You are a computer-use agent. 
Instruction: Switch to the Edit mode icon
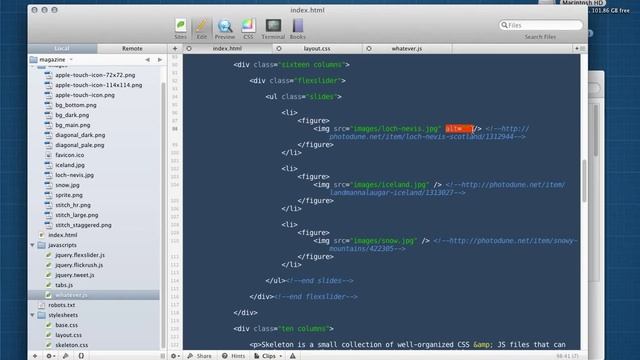click(202, 29)
